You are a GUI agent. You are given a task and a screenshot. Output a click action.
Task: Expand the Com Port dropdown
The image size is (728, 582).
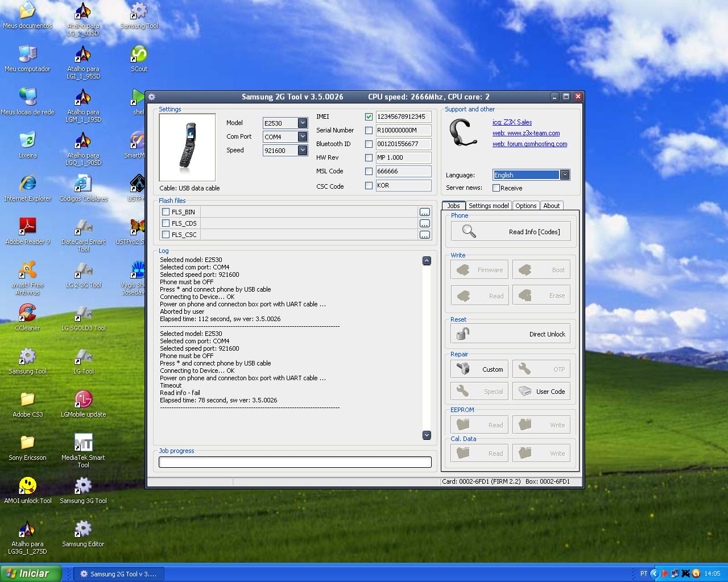point(303,136)
